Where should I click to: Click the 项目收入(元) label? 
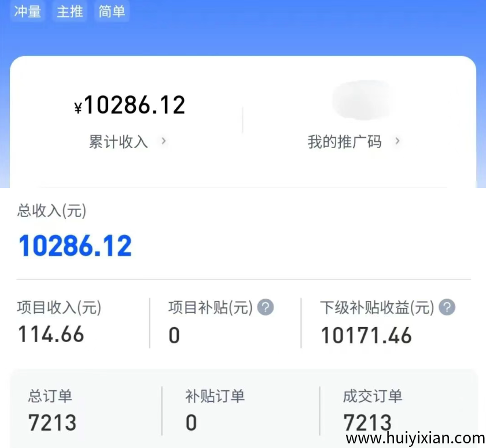click(59, 308)
